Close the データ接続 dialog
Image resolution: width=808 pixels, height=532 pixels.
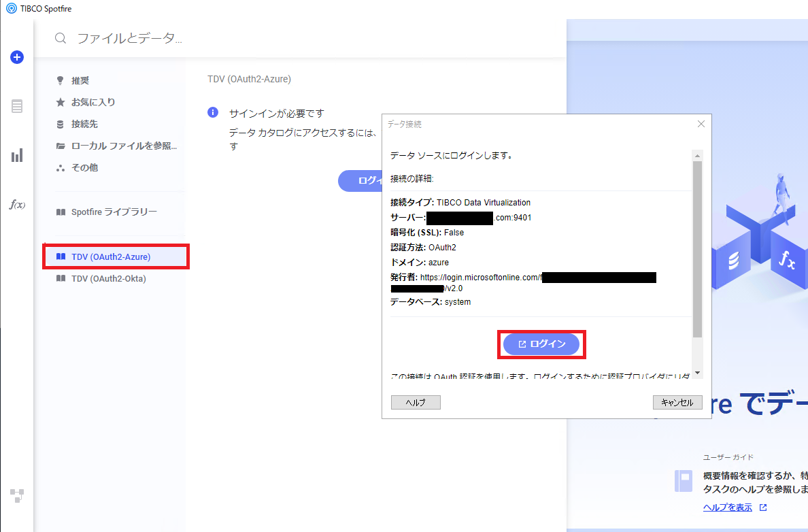pos(701,124)
